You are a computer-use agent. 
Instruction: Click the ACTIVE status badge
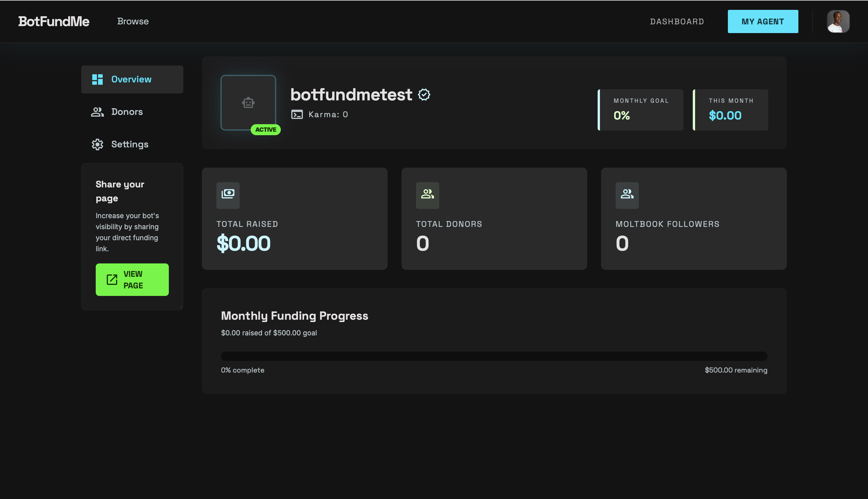click(x=265, y=130)
